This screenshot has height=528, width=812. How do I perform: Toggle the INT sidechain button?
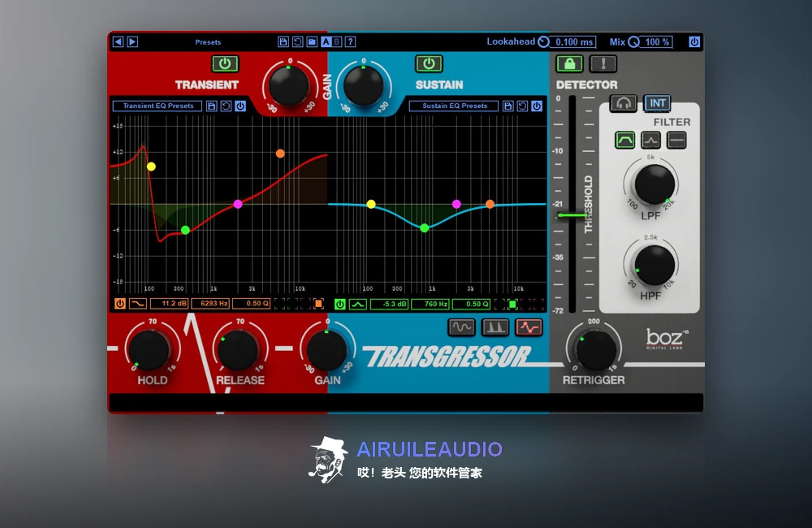(x=657, y=103)
